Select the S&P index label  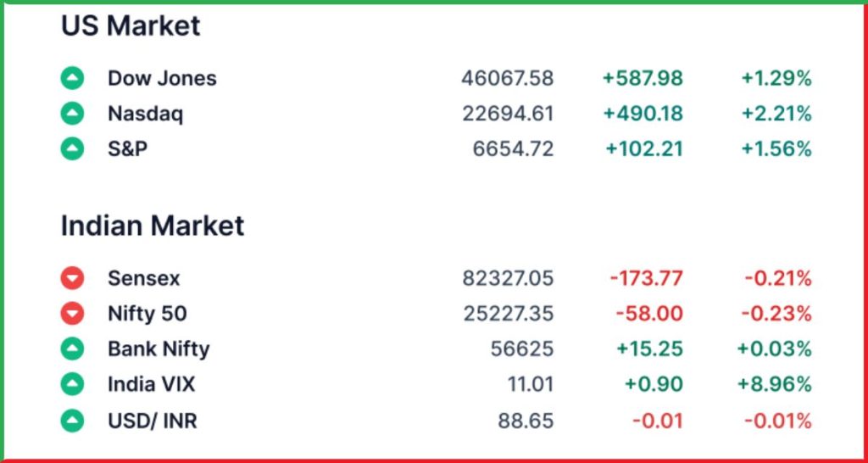[128, 149]
